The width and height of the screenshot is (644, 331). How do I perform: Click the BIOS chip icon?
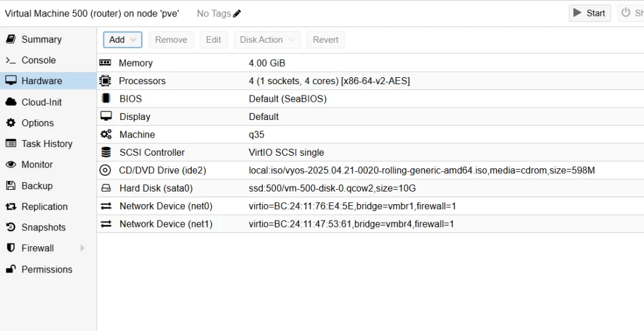106,99
